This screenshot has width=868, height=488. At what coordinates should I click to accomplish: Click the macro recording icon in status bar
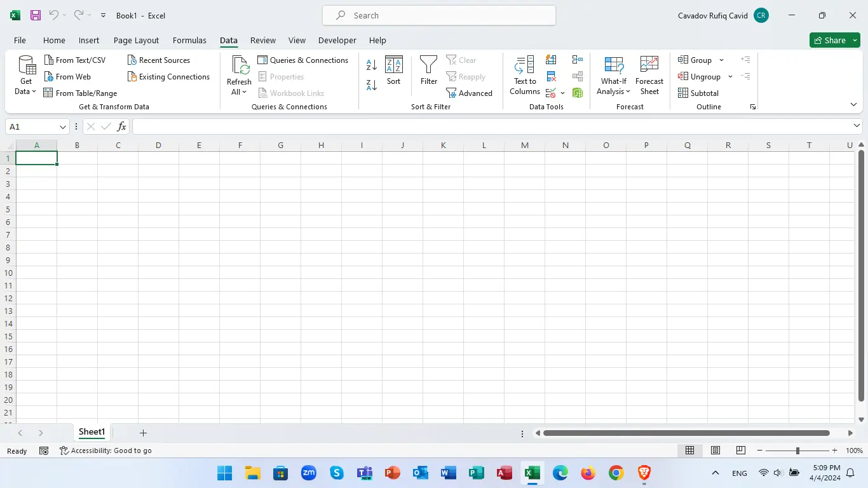44,451
